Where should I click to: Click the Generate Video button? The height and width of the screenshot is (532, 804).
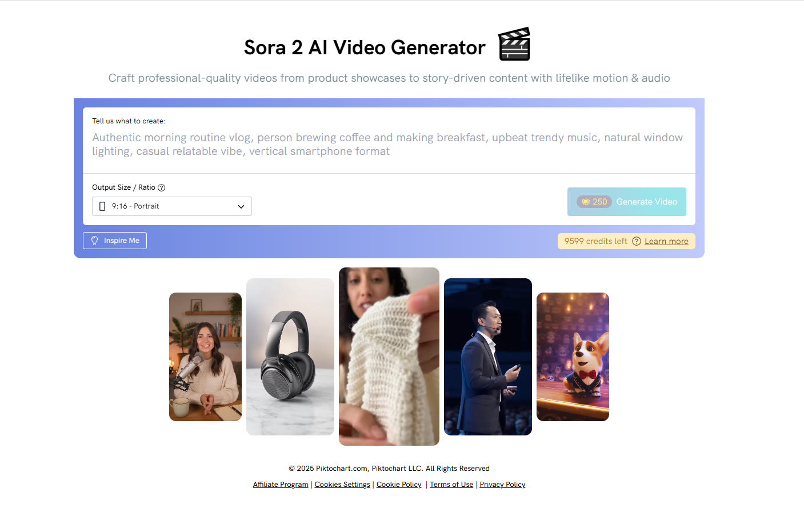[627, 202]
